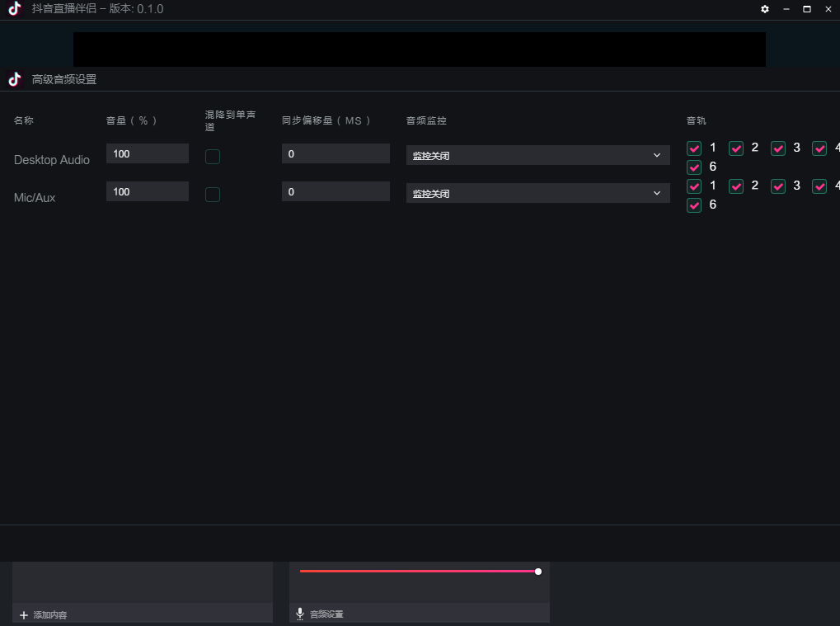Enable mono downmix for Mic/Aux
The width and height of the screenshot is (840, 626).
tap(213, 195)
